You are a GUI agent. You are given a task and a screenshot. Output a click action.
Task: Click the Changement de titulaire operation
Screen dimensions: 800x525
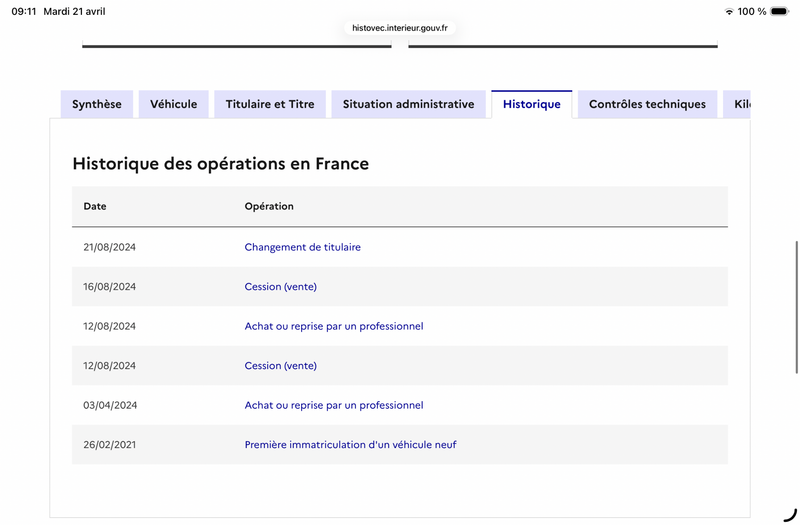click(x=303, y=247)
